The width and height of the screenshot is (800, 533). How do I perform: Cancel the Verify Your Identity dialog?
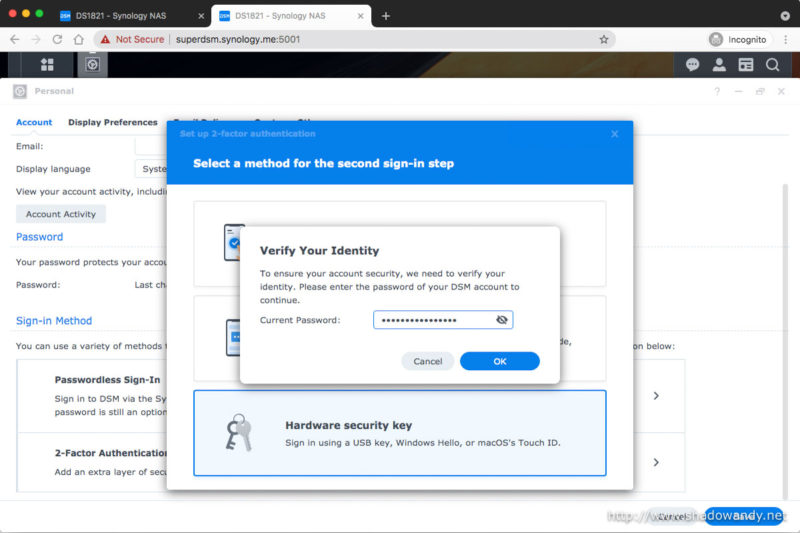click(428, 361)
